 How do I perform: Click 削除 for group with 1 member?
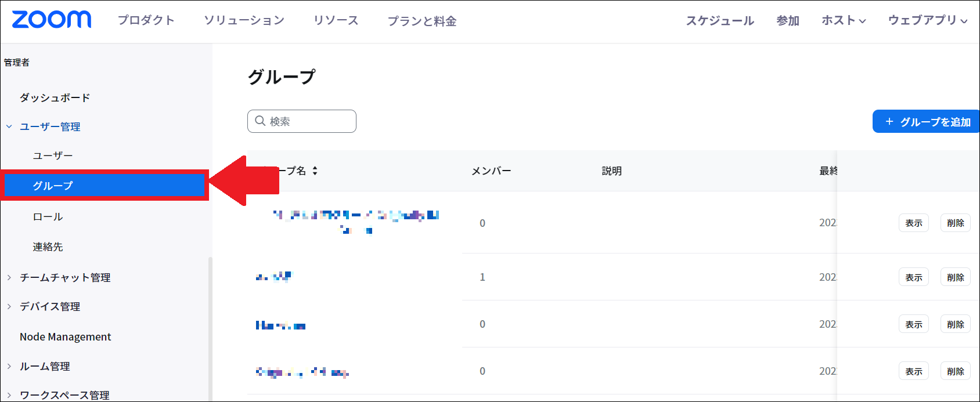956,277
